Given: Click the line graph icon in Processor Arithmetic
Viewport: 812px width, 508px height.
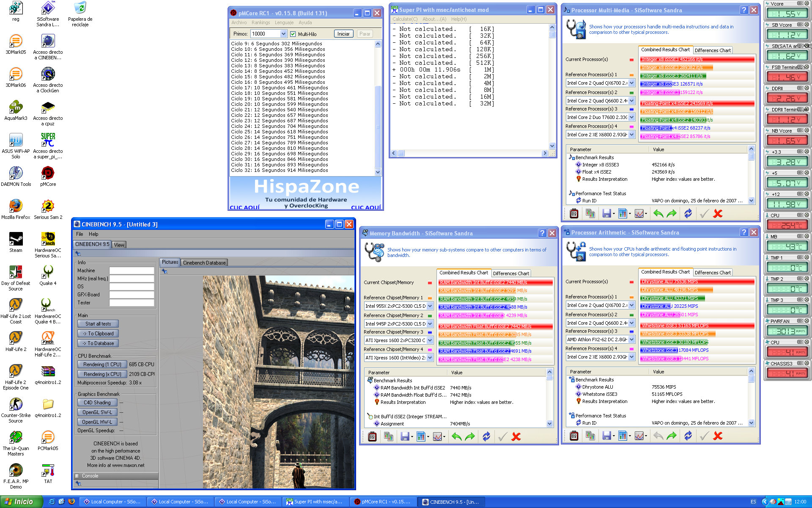Looking at the screenshot, I should 639,436.
